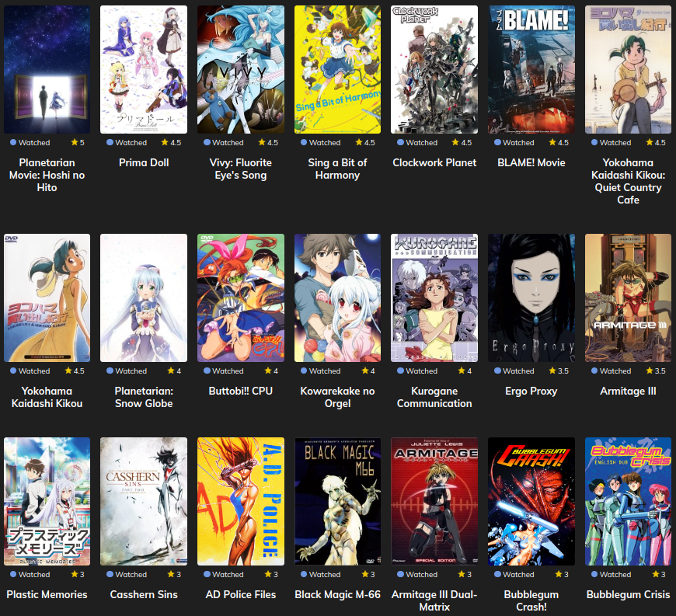Click the 3.5 star rating under Armitage III
676x616 pixels.
[x=656, y=371]
